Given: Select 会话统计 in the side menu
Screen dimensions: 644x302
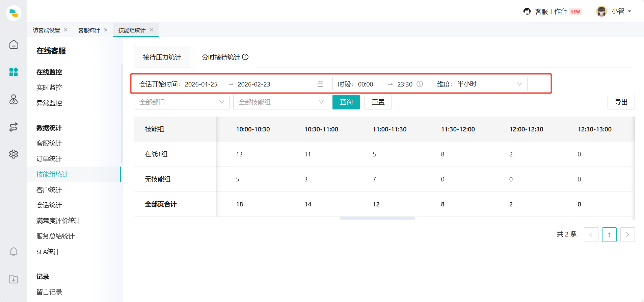Looking at the screenshot, I should pos(49,205).
